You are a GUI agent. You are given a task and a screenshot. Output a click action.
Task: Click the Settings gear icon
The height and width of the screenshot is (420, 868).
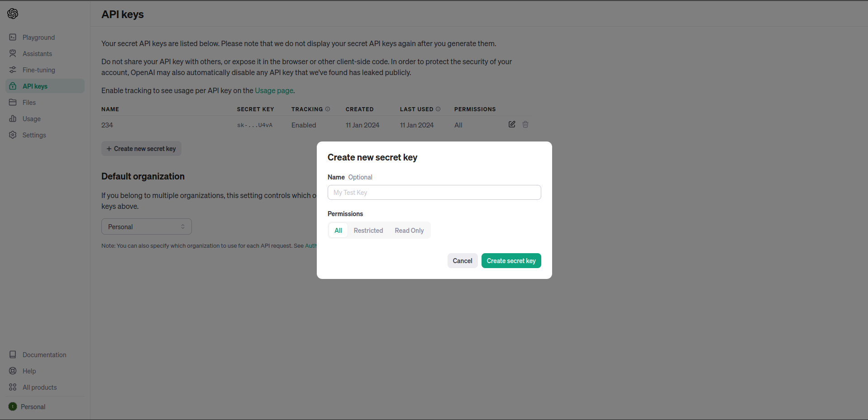(13, 135)
